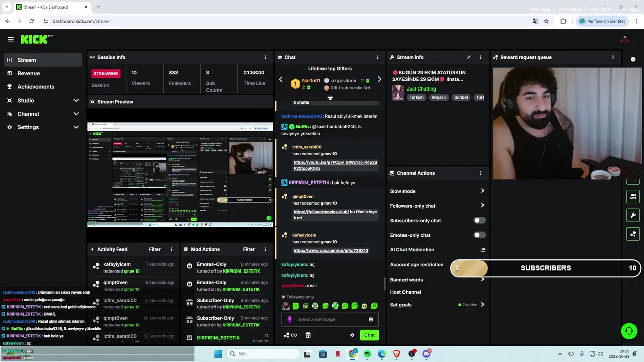Click the Just Chatting category link
Screen dimensions: 644x362
click(x=421, y=89)
